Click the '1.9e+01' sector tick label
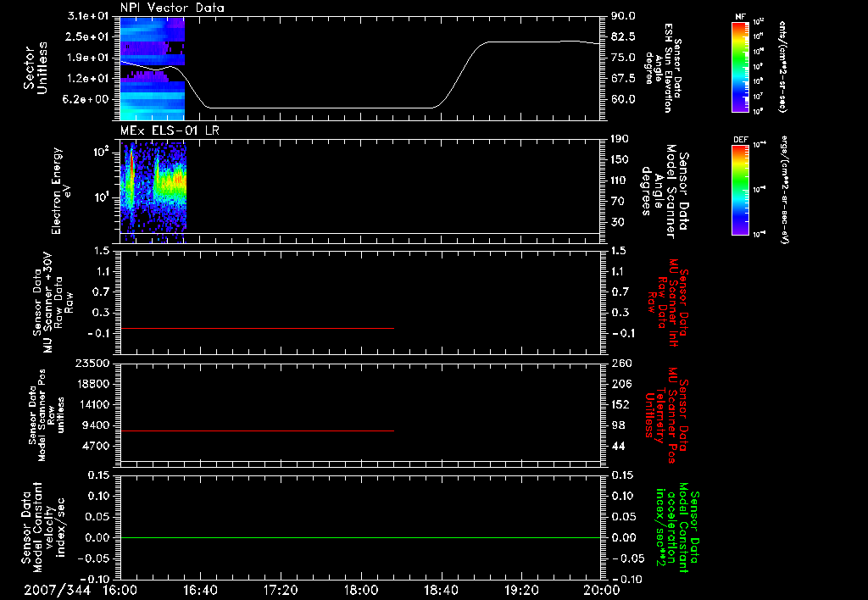 click(88, 58)
